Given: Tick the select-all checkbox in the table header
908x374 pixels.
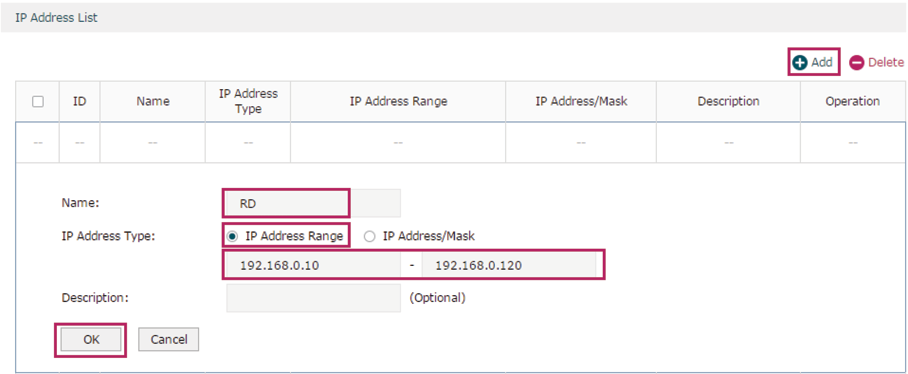Looking at the screenshot, I should pos(38,101).
